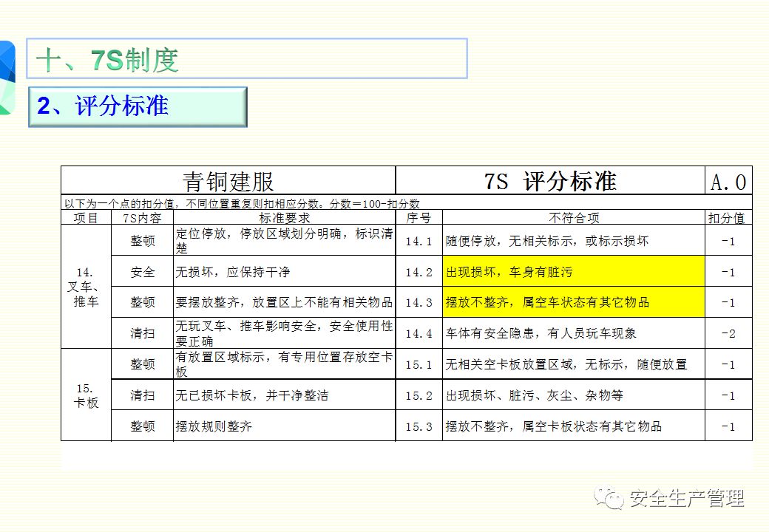Viewport: 769px width, 532px height.
Task: Select the requirement "有放置区域标示，有专用位置存放空卡板"
Action: 285,364
